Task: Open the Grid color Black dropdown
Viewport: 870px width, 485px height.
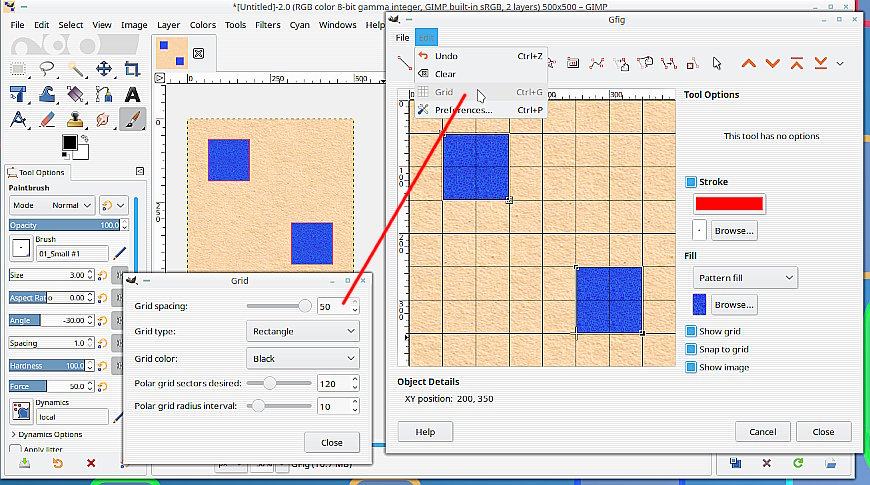Action: coord(302,358)
